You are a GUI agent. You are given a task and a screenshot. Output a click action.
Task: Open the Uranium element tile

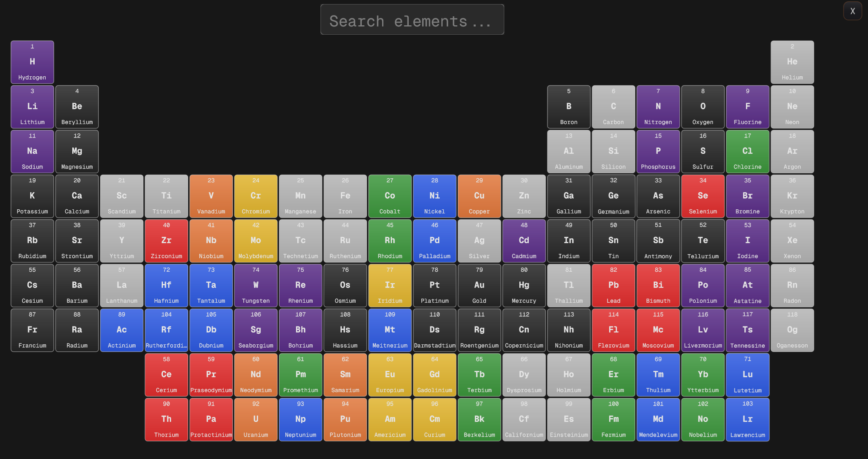click(256, 419)
